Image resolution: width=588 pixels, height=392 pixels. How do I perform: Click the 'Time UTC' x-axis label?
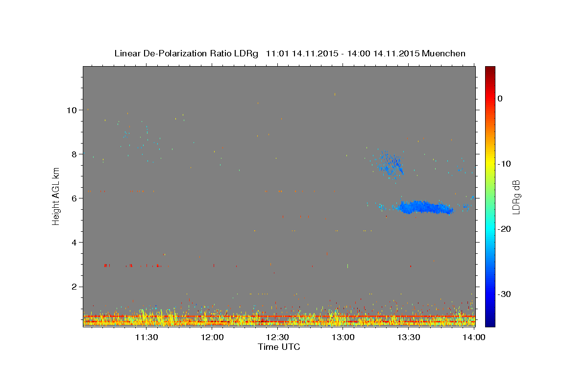[279, 347]
